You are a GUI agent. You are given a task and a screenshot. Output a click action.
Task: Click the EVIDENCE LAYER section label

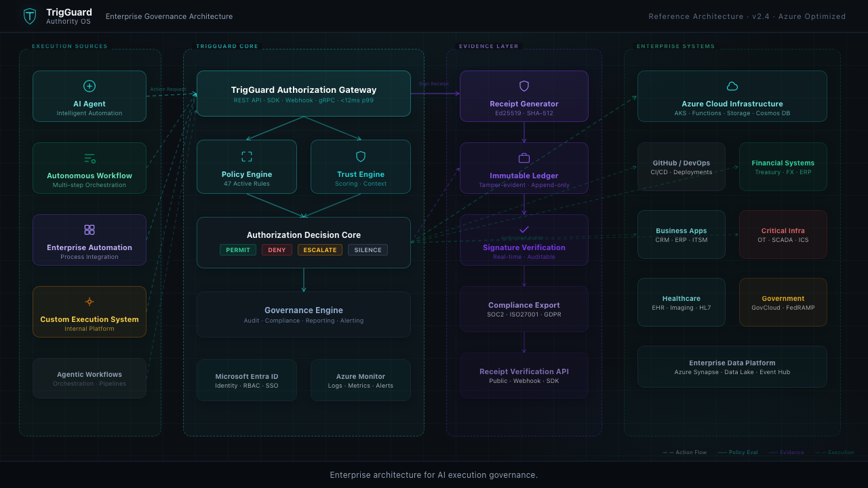(489, 46)
